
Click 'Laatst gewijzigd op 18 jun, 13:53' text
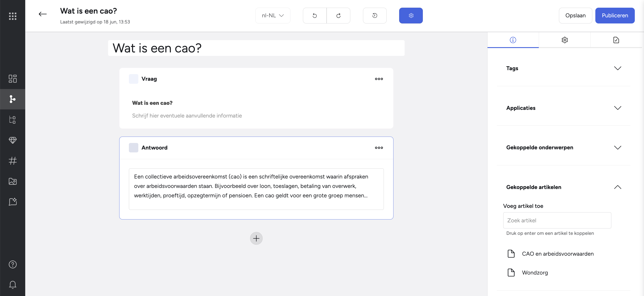click(x=95, y=22)
